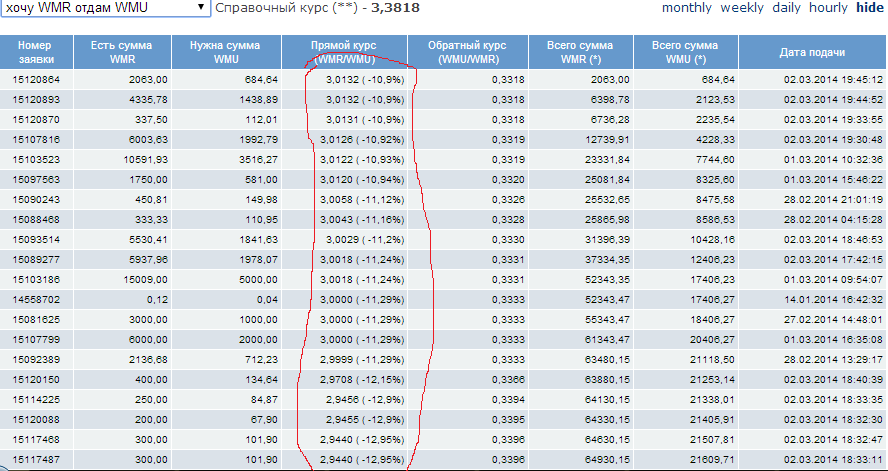
Task: Select order number 15103523
Action: point(36,160)
